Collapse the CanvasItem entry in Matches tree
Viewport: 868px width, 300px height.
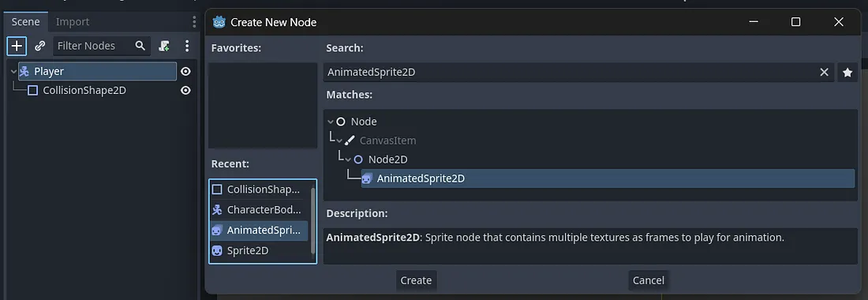[339, 141]
